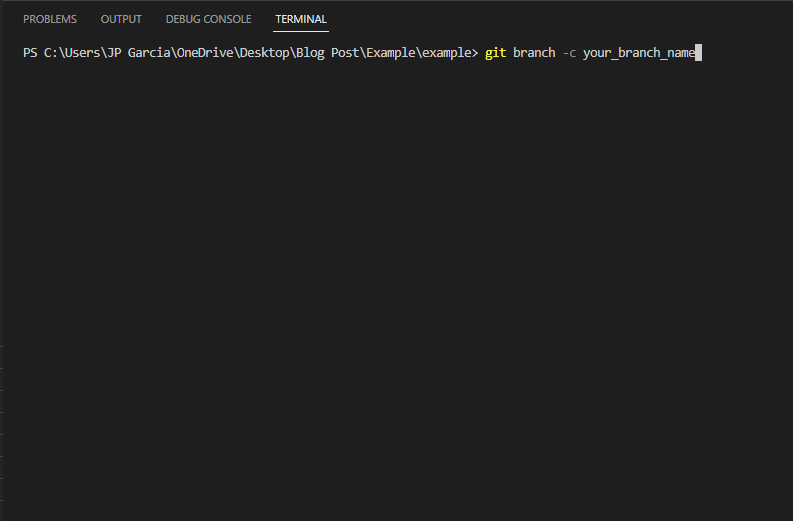
Task: Click the 'C:' drive letter in prompt
Action: (x=51, y=53)
